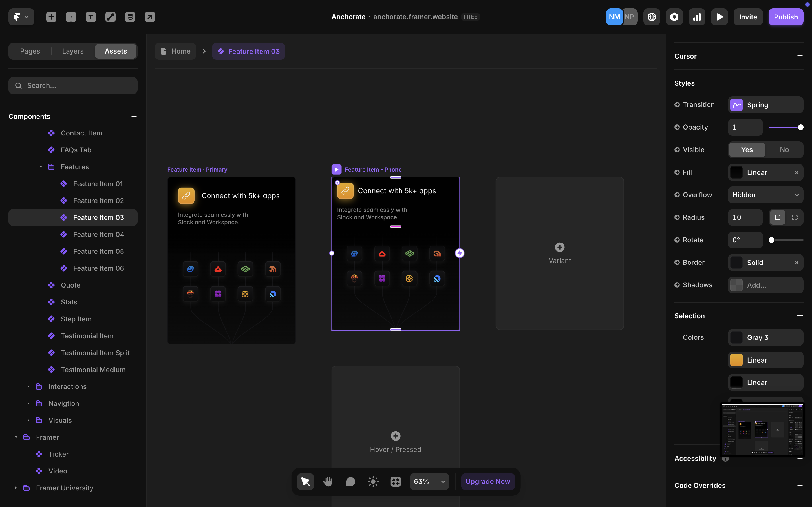Open the Analytics icon in the top bar

(697, 17)
